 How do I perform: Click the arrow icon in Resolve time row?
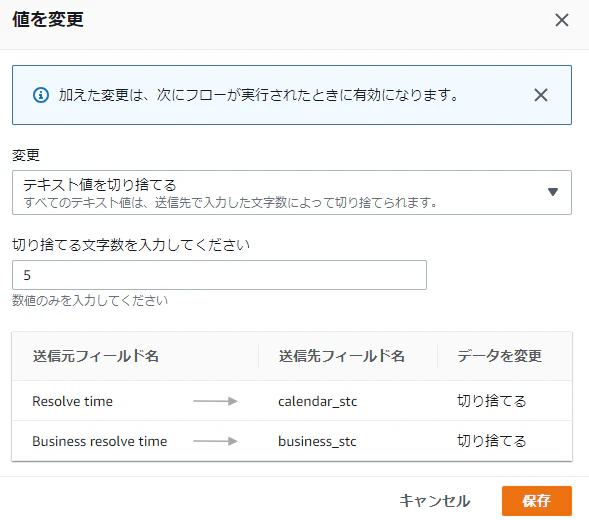coord(215,401)
